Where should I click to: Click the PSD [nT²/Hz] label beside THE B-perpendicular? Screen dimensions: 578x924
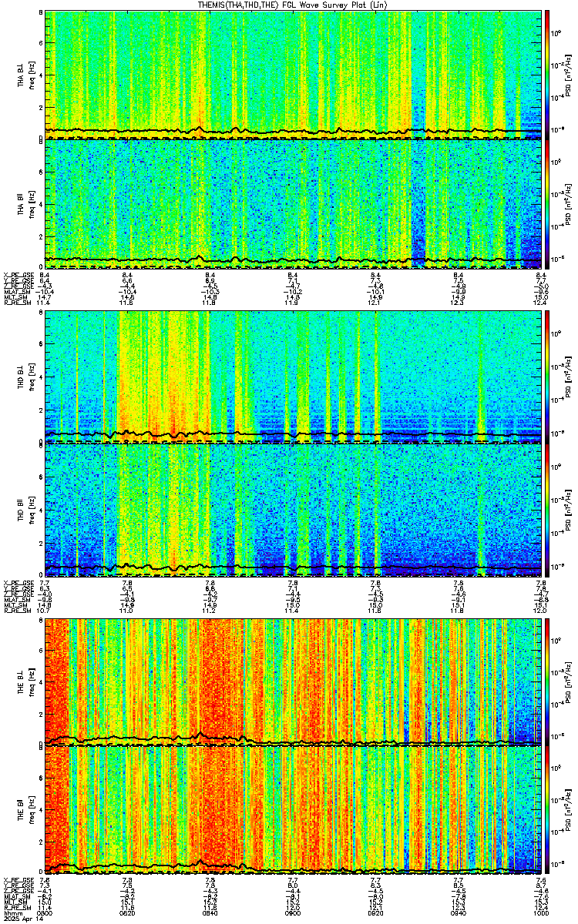(567, 681)
